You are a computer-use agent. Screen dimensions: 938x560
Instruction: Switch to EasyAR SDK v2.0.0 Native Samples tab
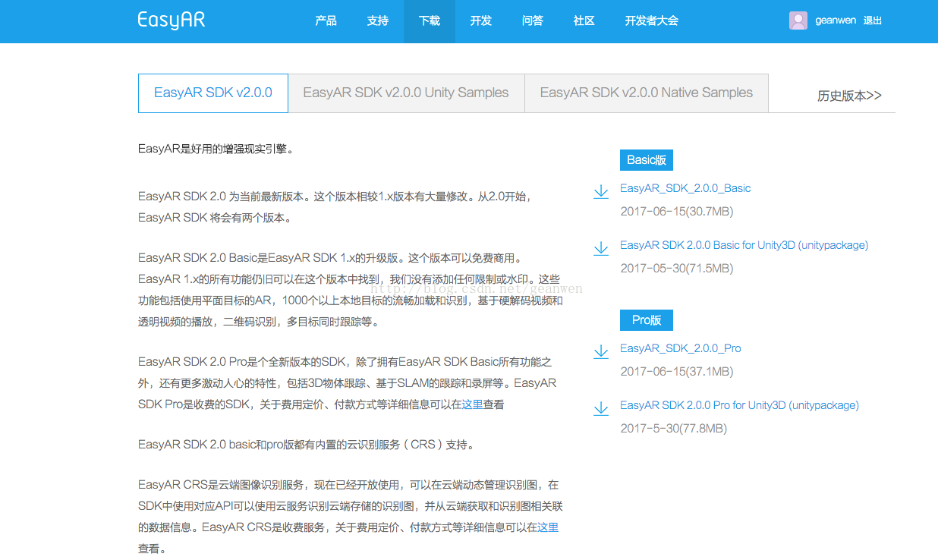647,93
